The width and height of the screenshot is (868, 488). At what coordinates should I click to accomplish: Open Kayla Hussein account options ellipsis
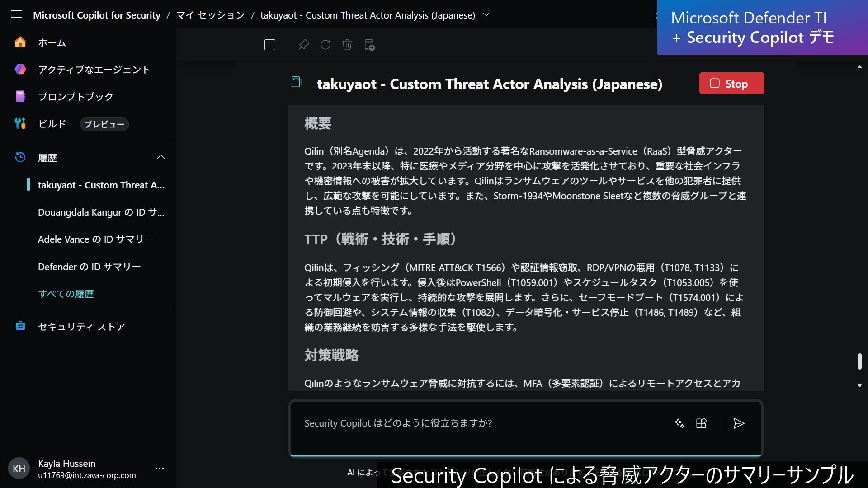click(160, 469)
